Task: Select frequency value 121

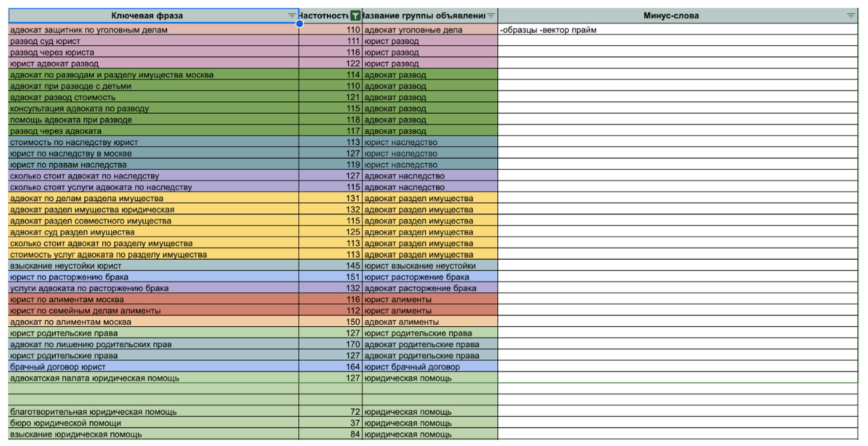Action: [x=331, y=97]
